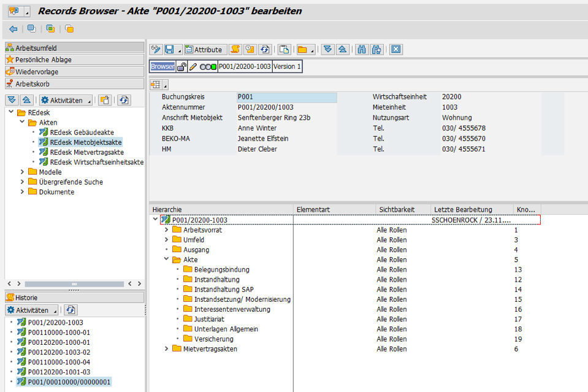The image size is (588, 392).
Task: Click the Version 1 button
Action: (x=287, y=67)
